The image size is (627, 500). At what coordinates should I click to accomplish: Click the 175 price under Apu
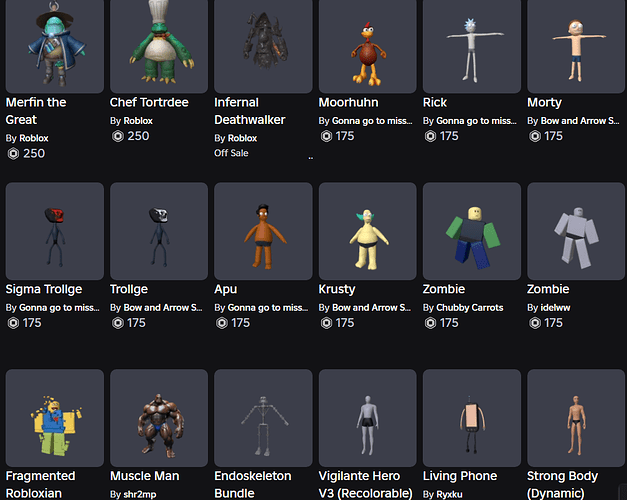[241, 323]
